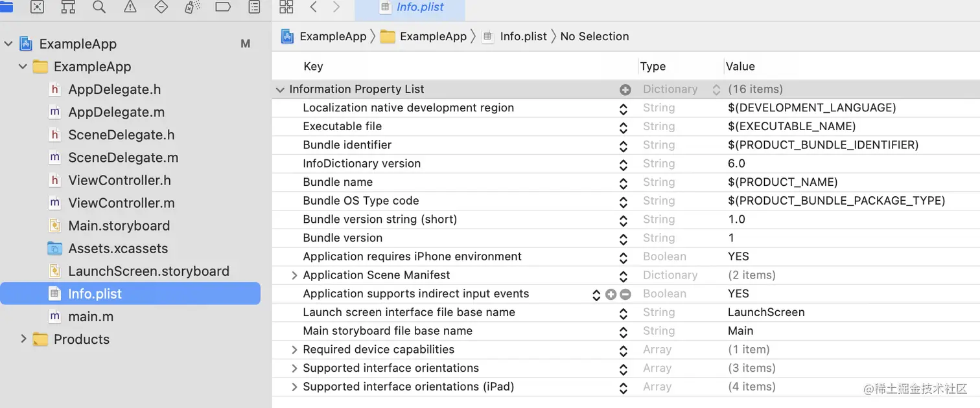980x408 pixels.
Task: Open the Issue navigator warning icon
Action: (x=130, y=6)
